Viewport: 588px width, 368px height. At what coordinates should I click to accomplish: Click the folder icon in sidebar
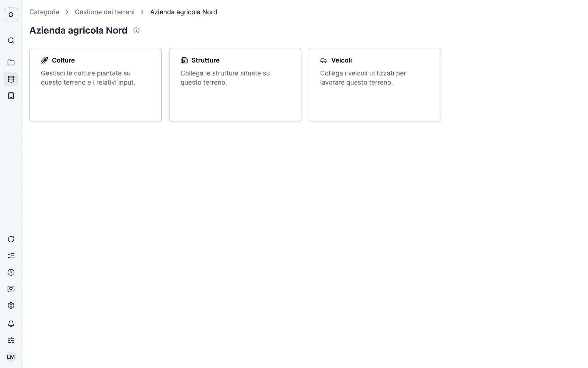tap(11, 62)
